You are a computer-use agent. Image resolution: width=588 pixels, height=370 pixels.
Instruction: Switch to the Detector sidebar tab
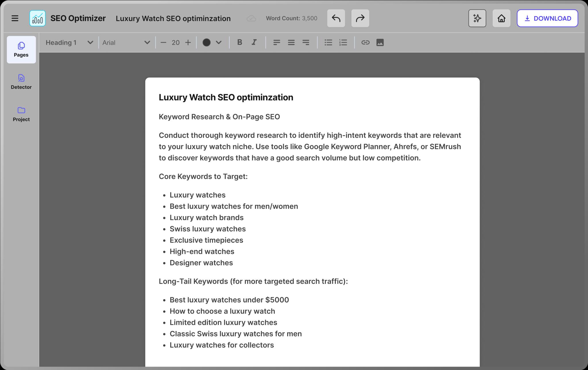coord(21,82)
